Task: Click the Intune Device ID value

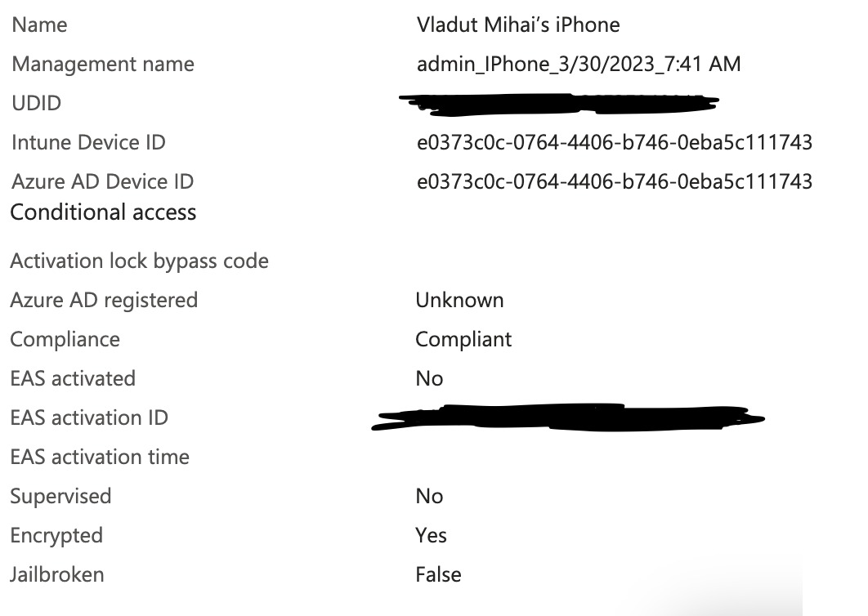Action: click(615, 143)
